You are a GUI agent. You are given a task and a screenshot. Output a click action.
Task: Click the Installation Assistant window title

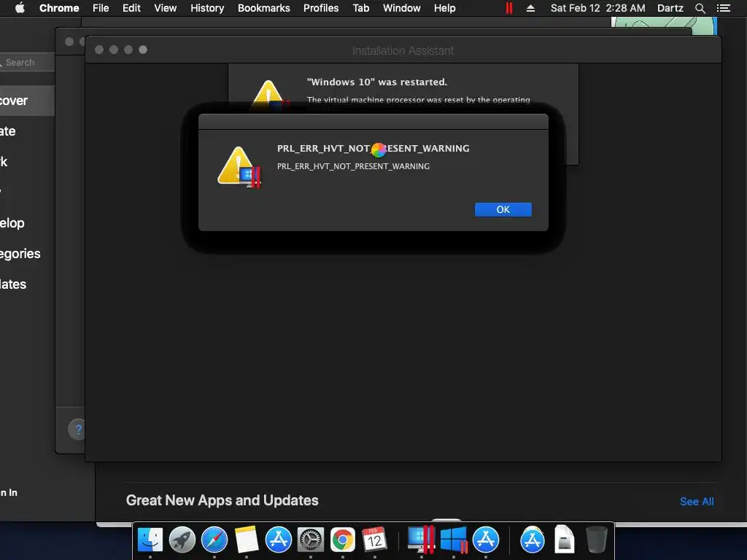403,50
